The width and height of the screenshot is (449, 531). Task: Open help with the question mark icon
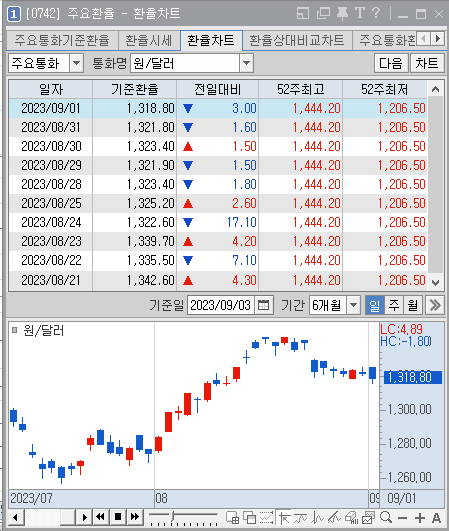(x=376, y=14)
